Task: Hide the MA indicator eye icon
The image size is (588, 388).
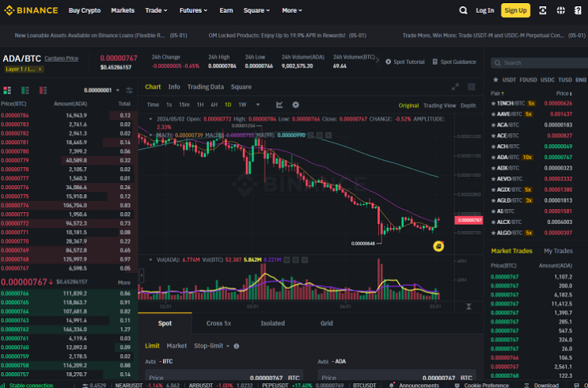Action: (x=310, y=135)
